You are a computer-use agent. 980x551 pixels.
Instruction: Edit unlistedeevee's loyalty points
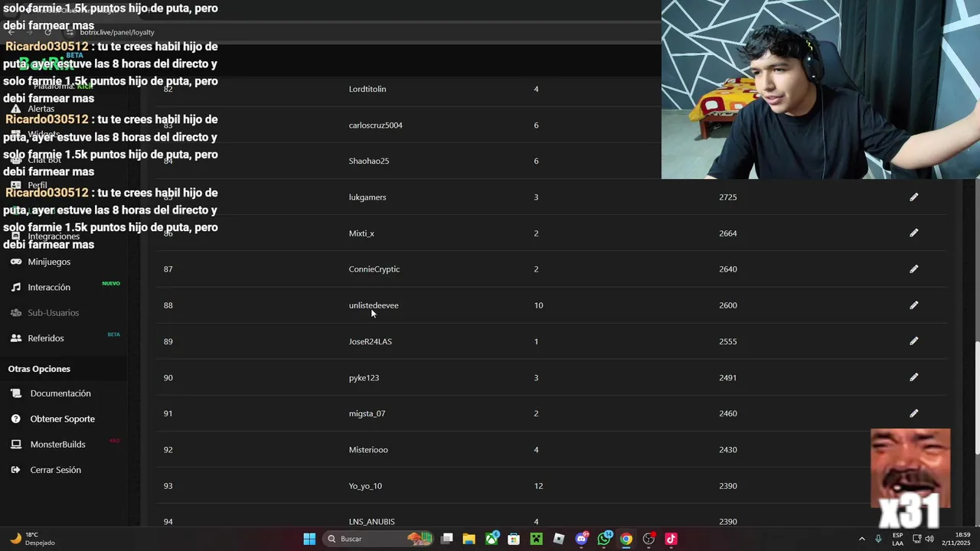pyautogui.click(x=913, y=305)
